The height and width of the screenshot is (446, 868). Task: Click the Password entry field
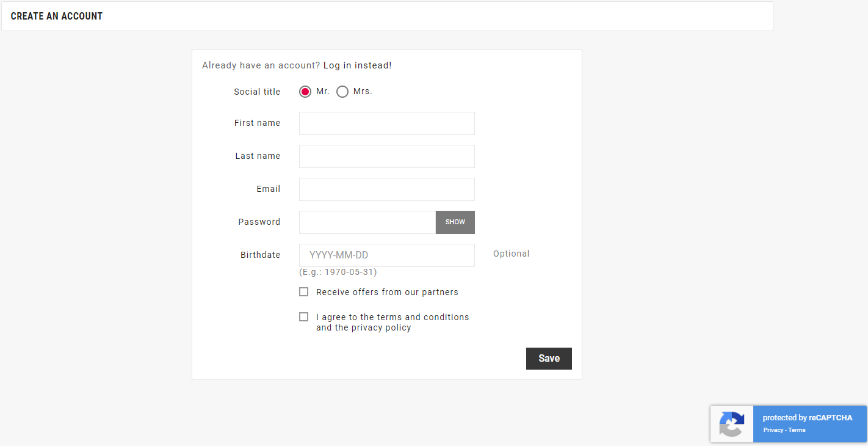click(367, 222)
